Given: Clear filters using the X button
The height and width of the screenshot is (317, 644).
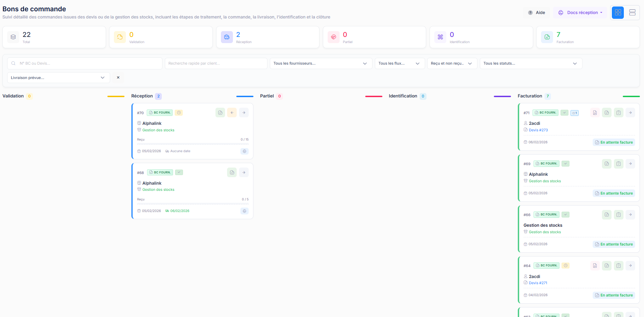Looking at the screenshot, I should click(118, 78).
